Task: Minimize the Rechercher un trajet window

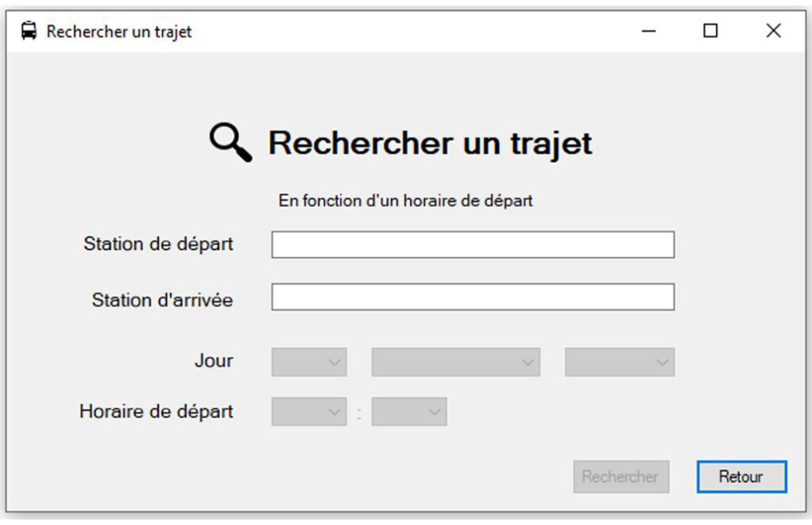Action: click(x=649, y=31)
